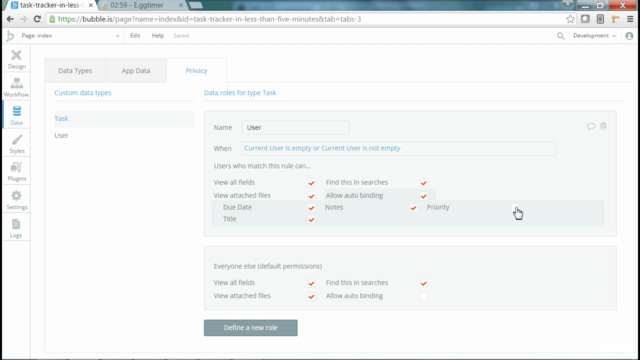Edit the When condition expression
The height and width of the screenshot is (360, 640).
(x=399, y=148)
